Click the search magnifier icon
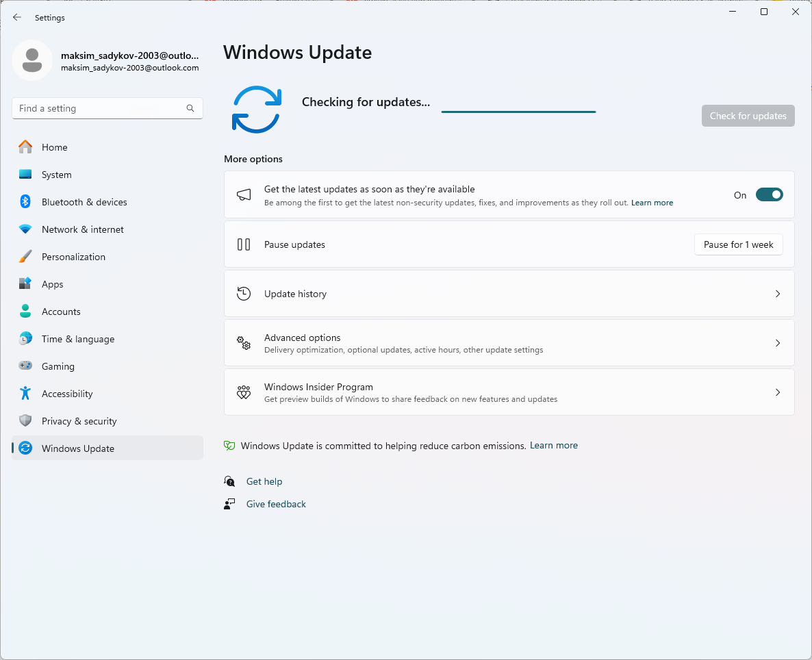 coord(190,108)
